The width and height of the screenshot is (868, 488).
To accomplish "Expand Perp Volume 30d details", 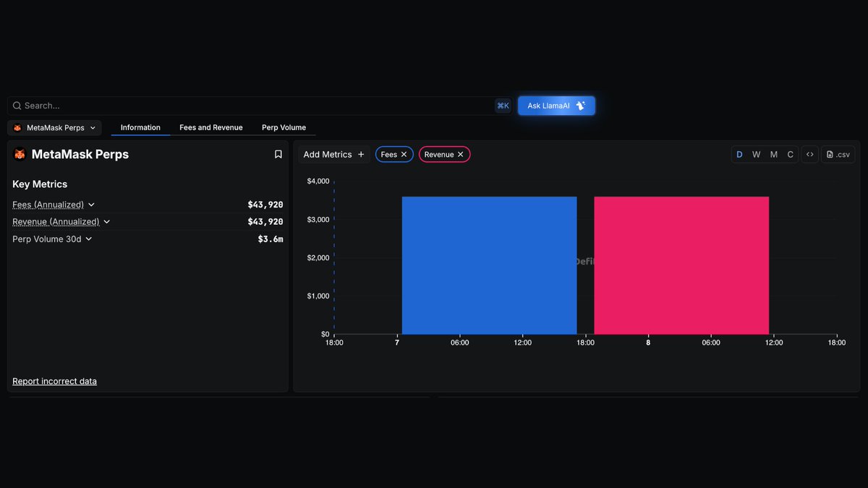I will (x=89, y=239).
